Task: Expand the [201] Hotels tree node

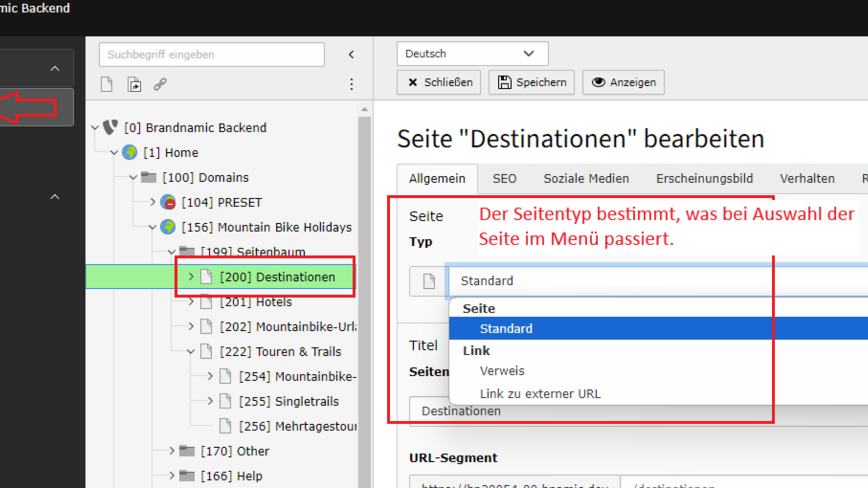Action: [x=191, y=301]
